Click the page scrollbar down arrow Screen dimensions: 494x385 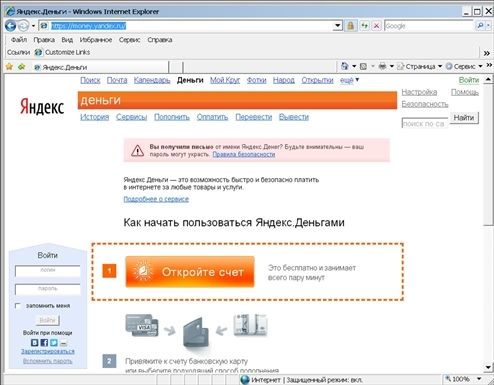[488, 367]
